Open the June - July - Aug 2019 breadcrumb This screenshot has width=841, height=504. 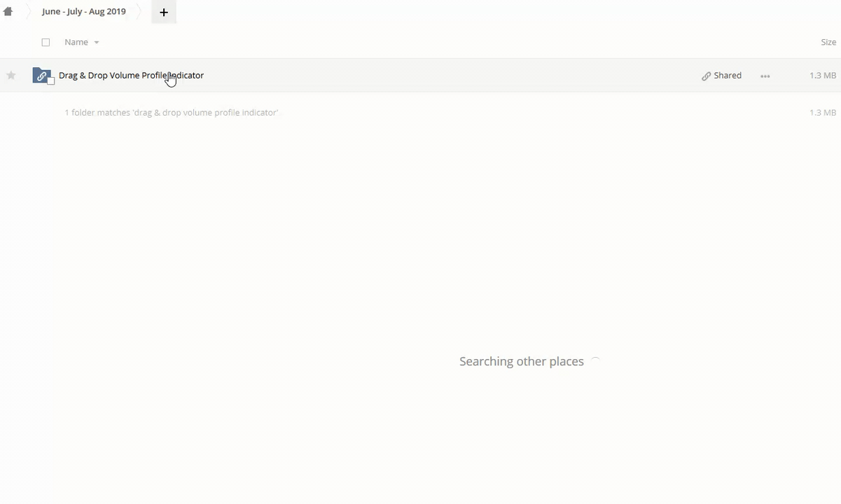coord(83,11)
